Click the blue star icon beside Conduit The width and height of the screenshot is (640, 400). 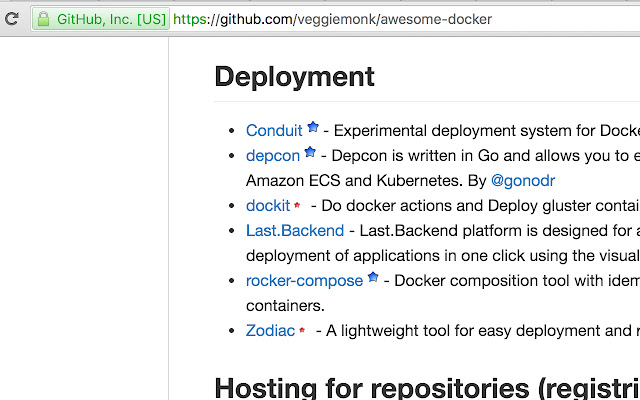(313, 128)
